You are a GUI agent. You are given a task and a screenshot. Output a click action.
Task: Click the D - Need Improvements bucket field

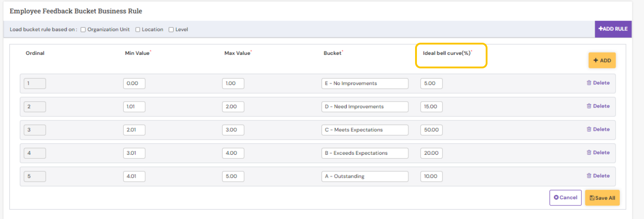pyautogui.click(x=365, y=107)
